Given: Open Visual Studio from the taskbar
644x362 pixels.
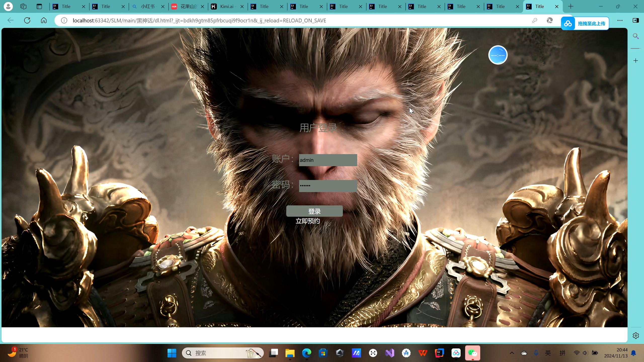Looking at the screenshot, I should (390, 353).
